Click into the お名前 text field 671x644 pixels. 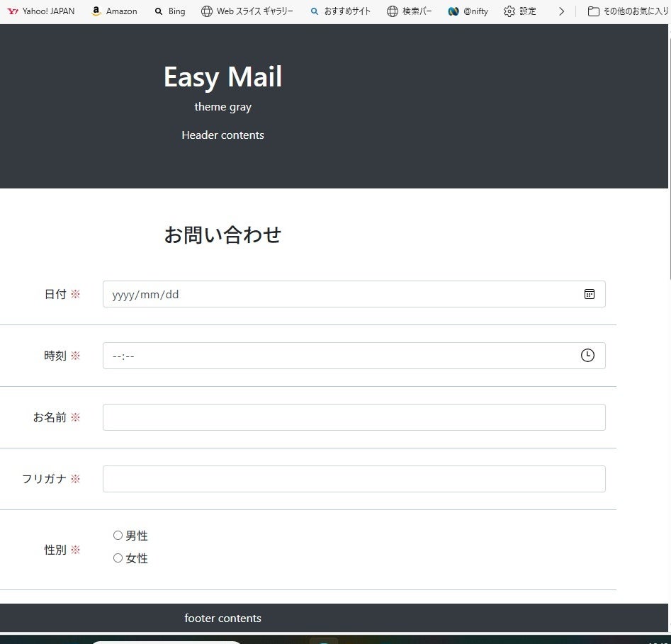click(354, 417)
